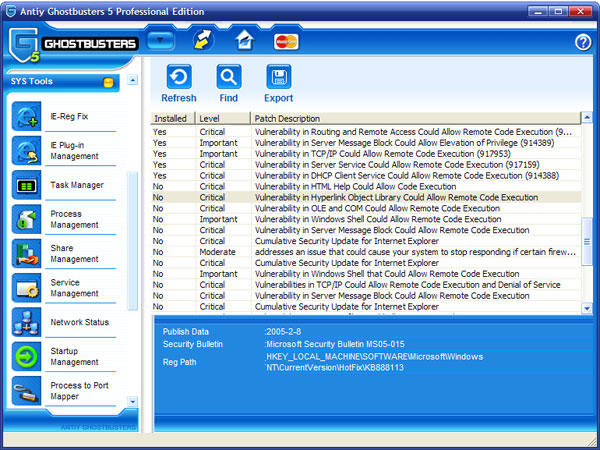The width and height of the screenshot is (600, 450).
Task: Sort by Patch Description column header
Action: [416, 118]
